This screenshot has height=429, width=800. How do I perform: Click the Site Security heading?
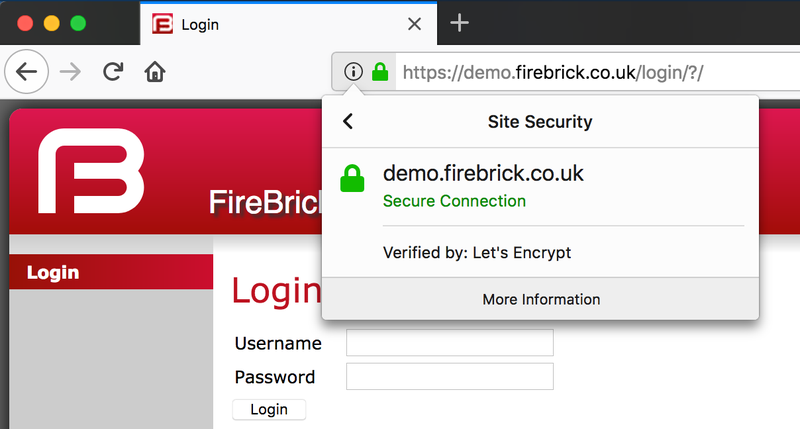coord(540,121)
